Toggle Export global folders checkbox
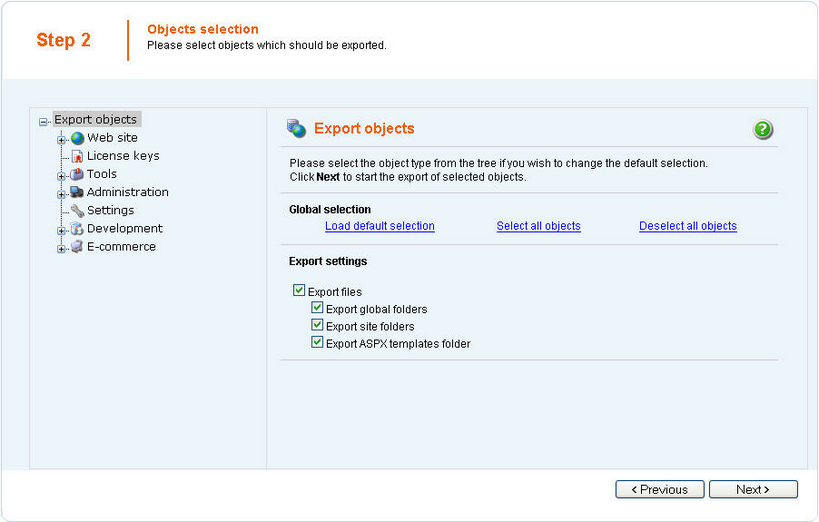819x522 pixels. click(x=317, y=307)
